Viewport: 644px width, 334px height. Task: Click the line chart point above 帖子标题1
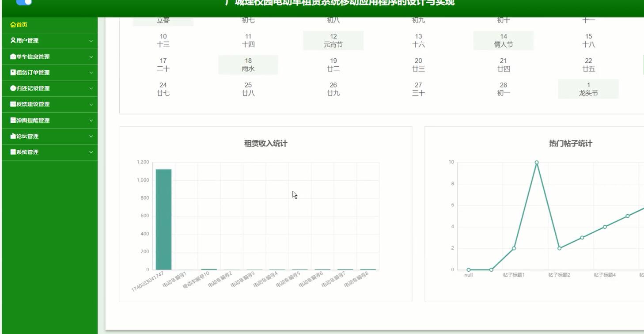(514, 248)
